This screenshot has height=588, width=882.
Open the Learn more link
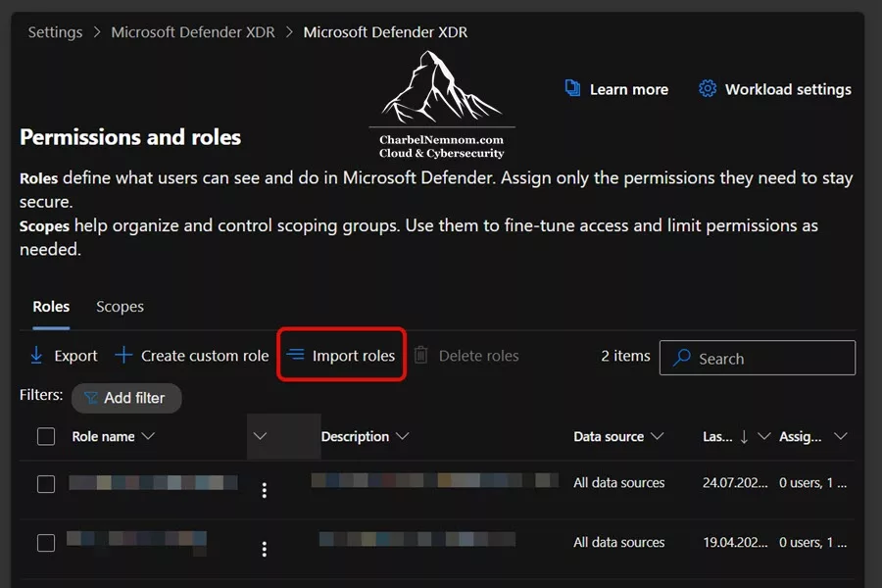coord(617,89)
